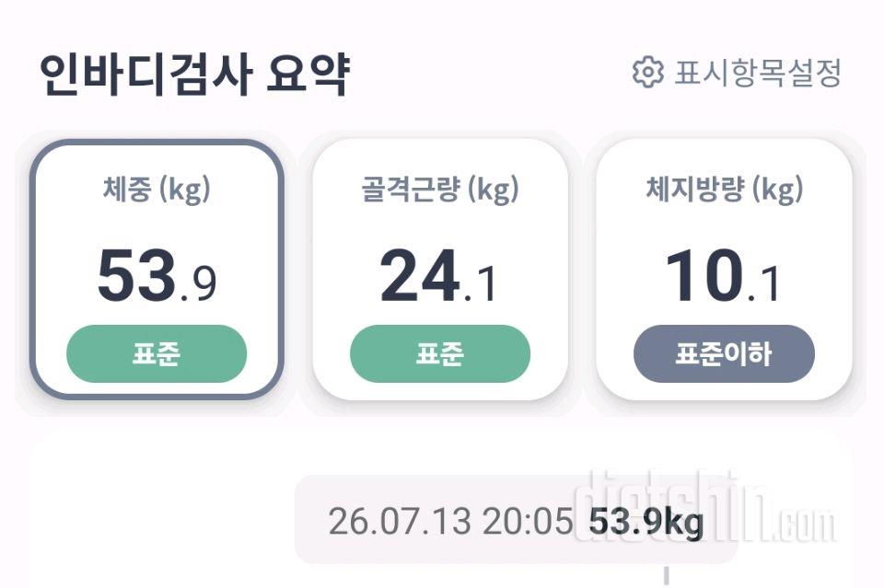Tap the 26.07.13 20:05 date tooltip

(450, 521)
